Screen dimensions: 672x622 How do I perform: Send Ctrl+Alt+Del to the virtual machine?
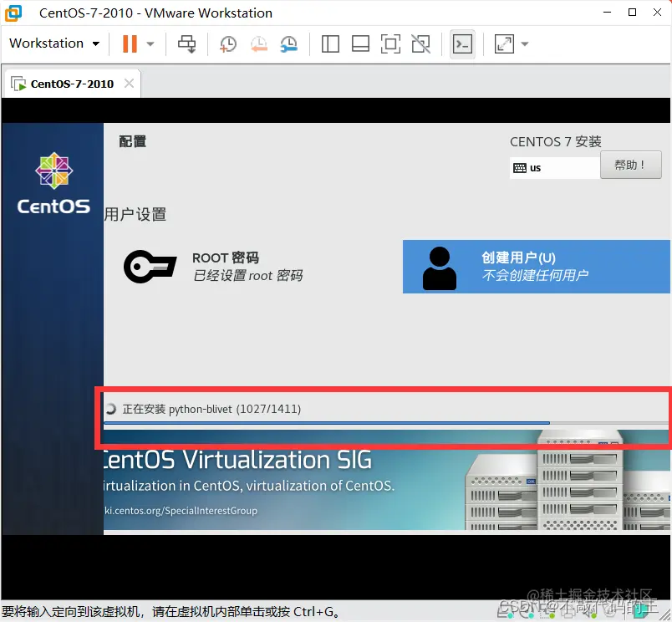click(187, 43)
